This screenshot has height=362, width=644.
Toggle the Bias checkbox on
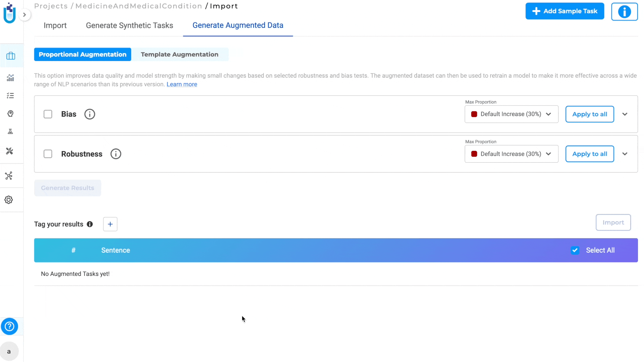(48, 114)
